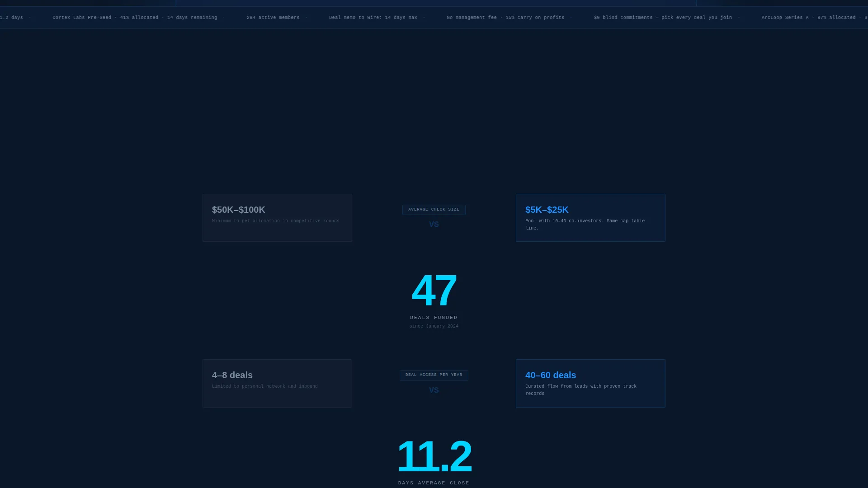Select the '4–8 deals' card heading
This screenshot has width=868, height=488.
[232, 375]
